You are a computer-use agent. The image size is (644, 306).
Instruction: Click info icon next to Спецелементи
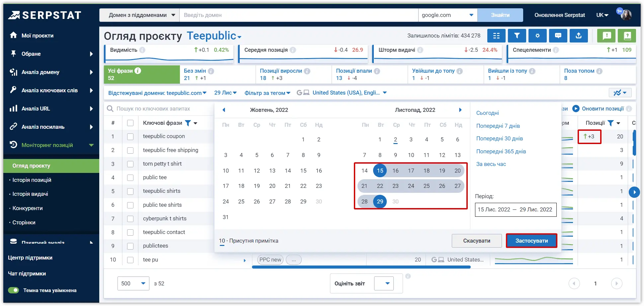(x=556, y=50)
